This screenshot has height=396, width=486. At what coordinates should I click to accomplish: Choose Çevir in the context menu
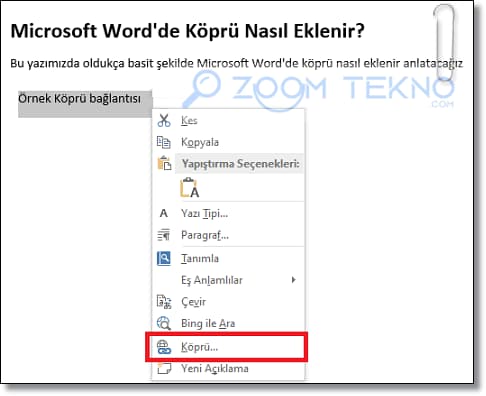click(x=228, y=302)
